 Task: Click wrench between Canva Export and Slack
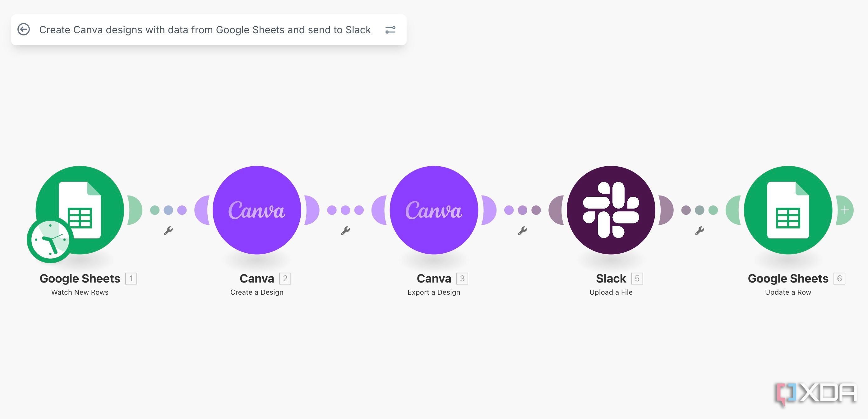point(522,231)
